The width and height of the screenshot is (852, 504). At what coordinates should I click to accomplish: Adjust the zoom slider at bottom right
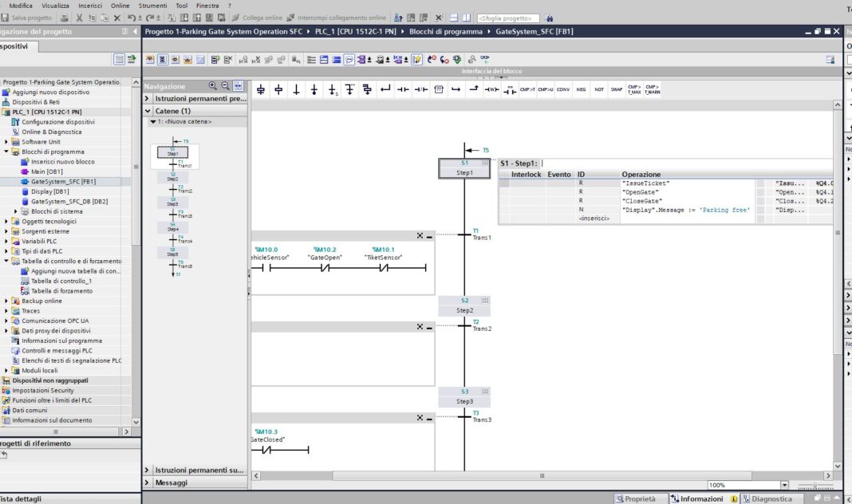815,485
